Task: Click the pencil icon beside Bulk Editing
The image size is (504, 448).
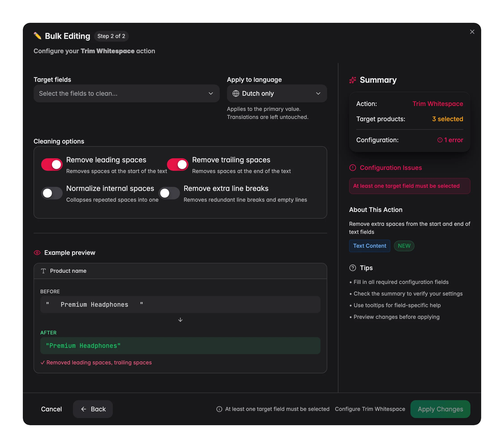Action: click(x=37, y=36)
